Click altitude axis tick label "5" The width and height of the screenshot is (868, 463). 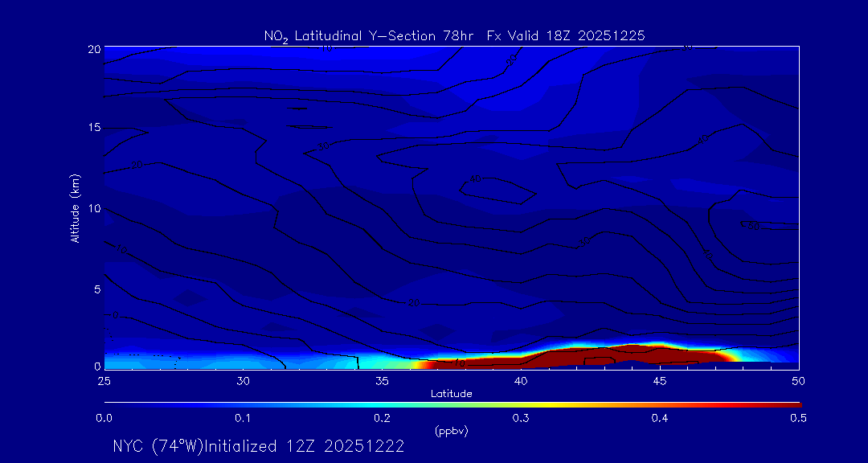click(x=96, y=289)
